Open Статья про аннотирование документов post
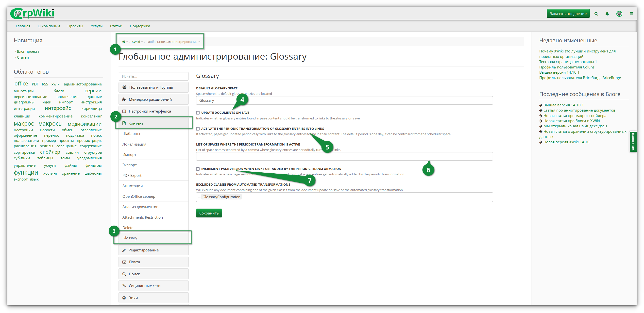Screen dimensions: 644x313 tap(579, 110)
